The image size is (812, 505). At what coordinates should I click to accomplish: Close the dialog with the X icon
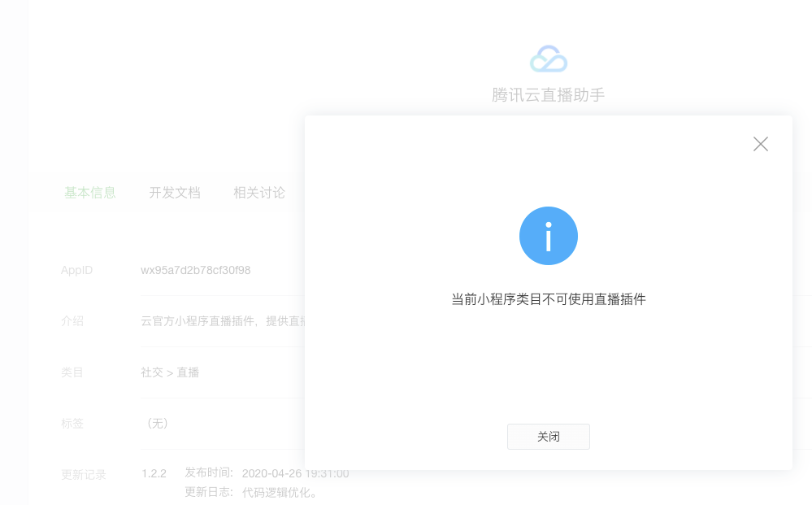[760, 144]
